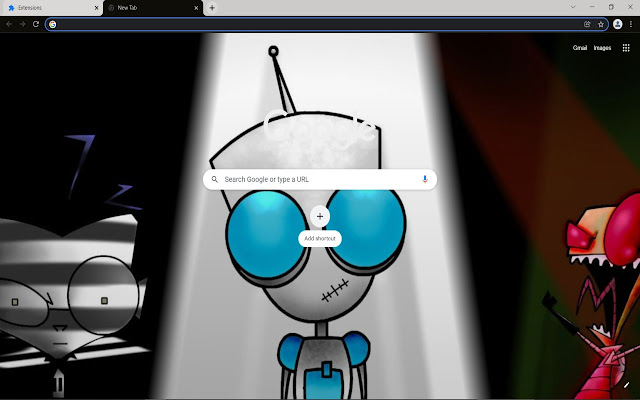Start voice search with microphone icon
The image size is (640, 400).
[x=425, y=179]
